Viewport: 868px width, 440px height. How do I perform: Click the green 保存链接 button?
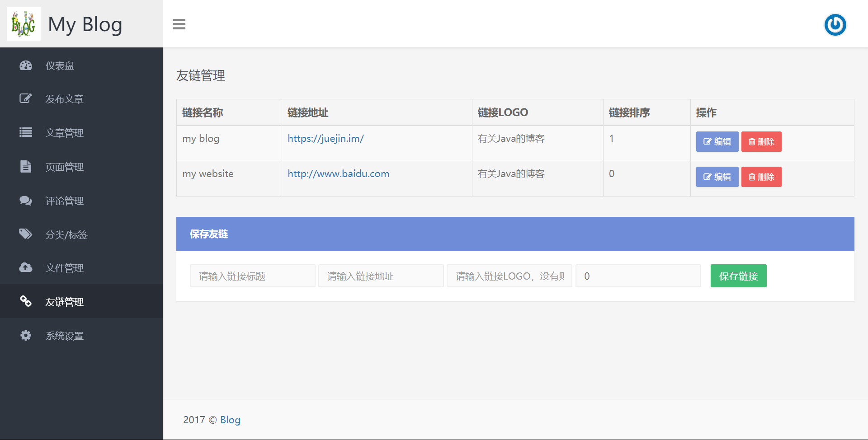pos(738,276)
